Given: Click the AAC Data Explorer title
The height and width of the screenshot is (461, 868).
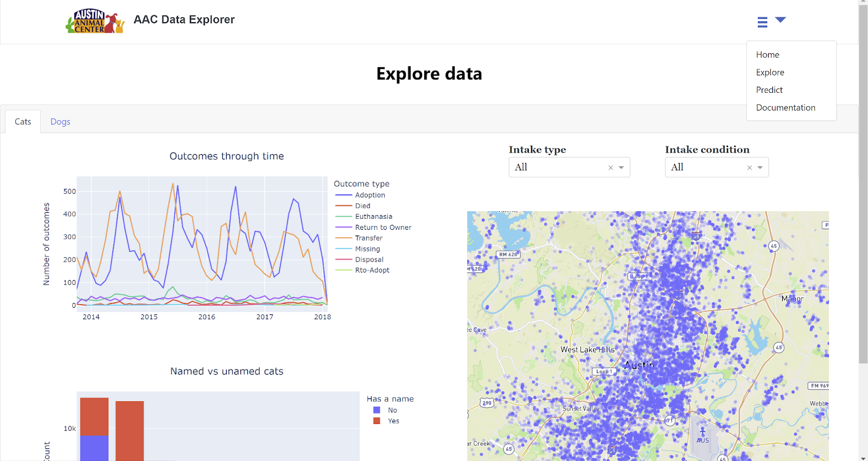Looking at the screenshot, I should (184, 20).
